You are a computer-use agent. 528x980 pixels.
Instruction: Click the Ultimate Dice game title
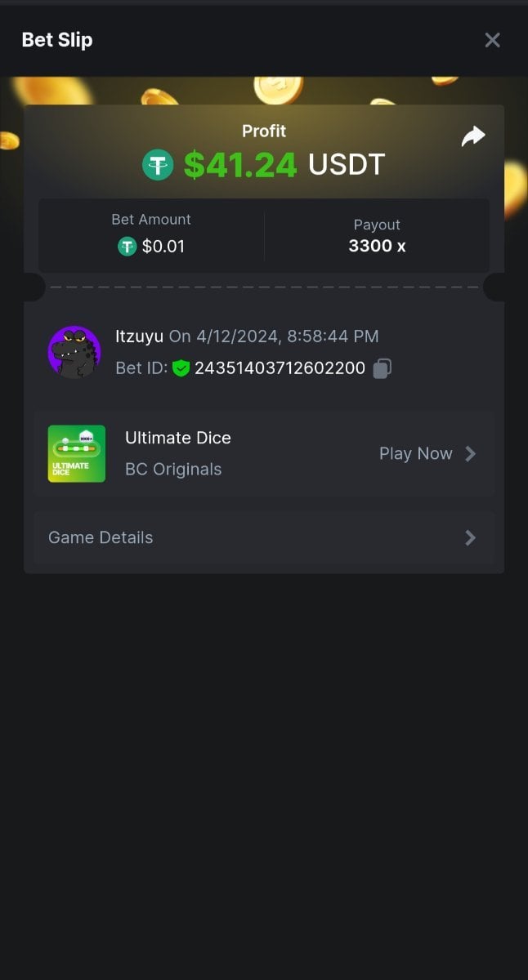(x=178, y=438)
